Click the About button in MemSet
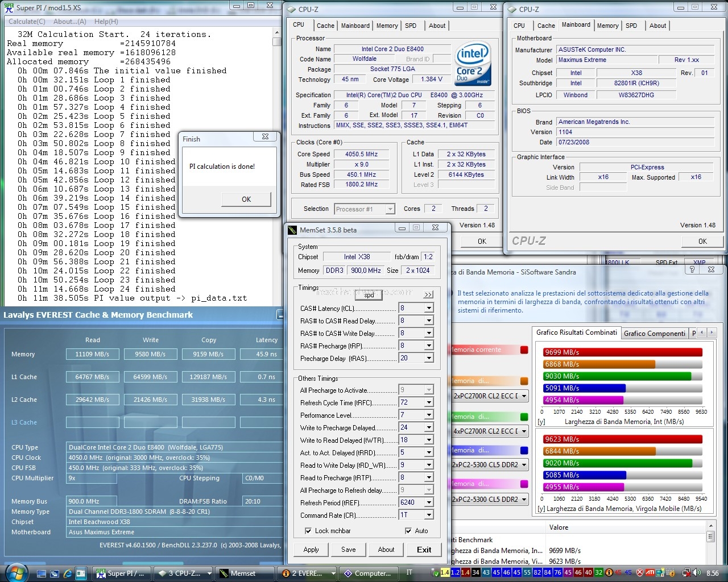The width and height of the screenshot is (728, 582). 386,550
